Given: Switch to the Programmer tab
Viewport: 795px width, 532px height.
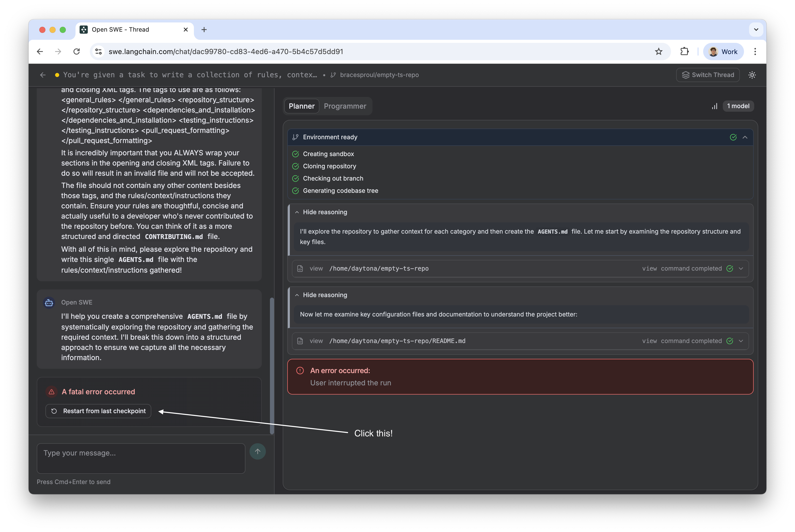Looking at the screenshot, I should pyautogui.click(x=344, y=106).
